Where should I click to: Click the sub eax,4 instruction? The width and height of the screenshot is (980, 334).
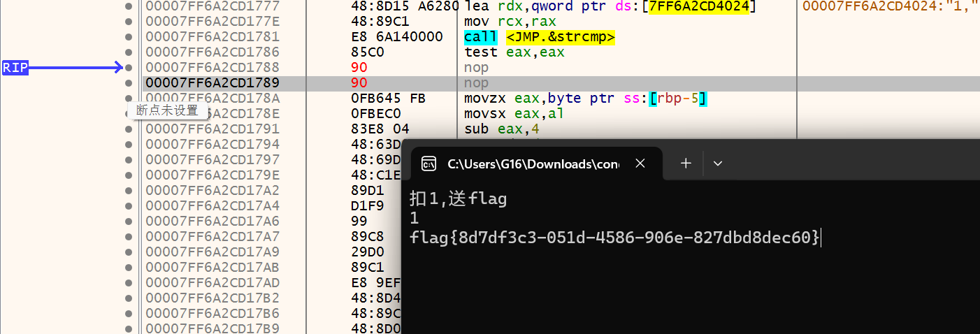(x=501, y=129)
